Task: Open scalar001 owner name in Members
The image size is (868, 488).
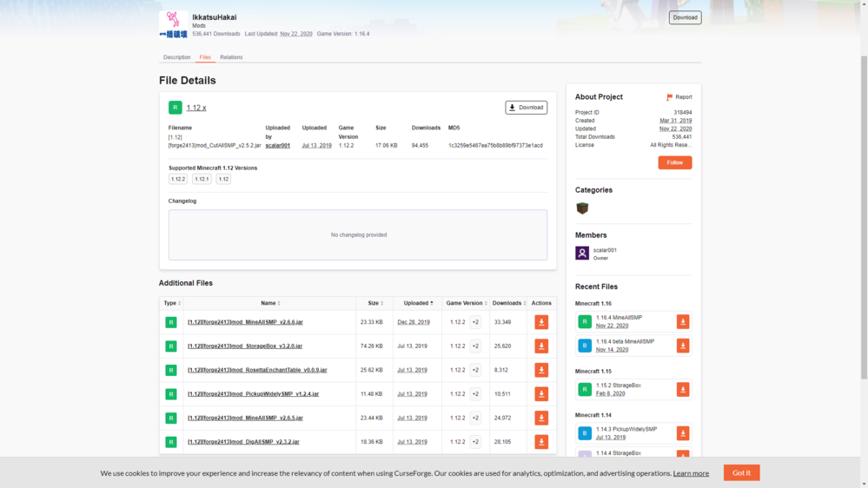Action: (605, 251)
